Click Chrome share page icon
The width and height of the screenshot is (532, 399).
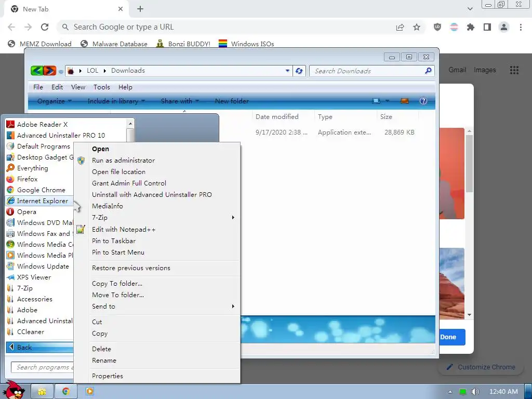click(400, 27)
